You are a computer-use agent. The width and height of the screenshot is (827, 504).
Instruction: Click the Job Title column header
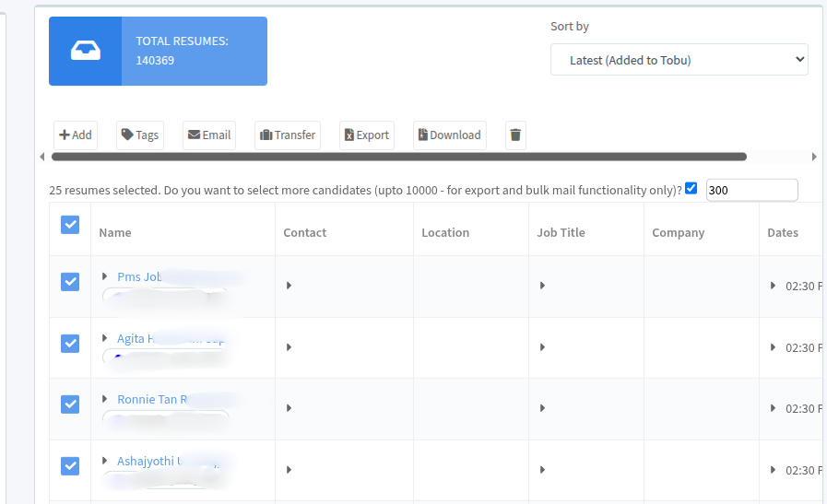[561, 232]
